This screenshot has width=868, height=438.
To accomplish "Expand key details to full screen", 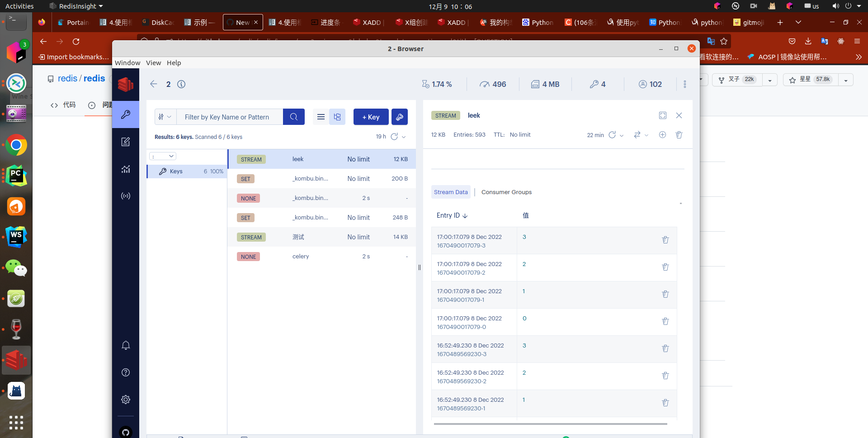I will click(663, 115).
